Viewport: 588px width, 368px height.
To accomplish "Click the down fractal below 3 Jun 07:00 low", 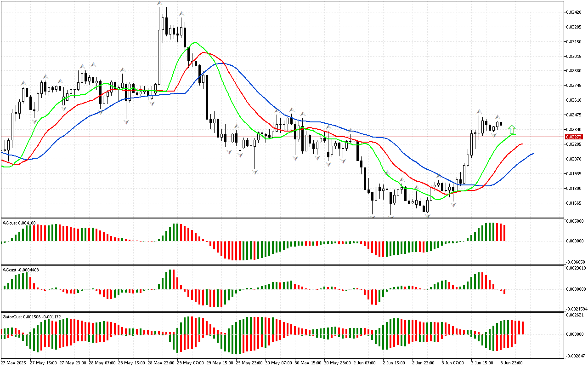I will pyautogui.click(x=453, y=204).
